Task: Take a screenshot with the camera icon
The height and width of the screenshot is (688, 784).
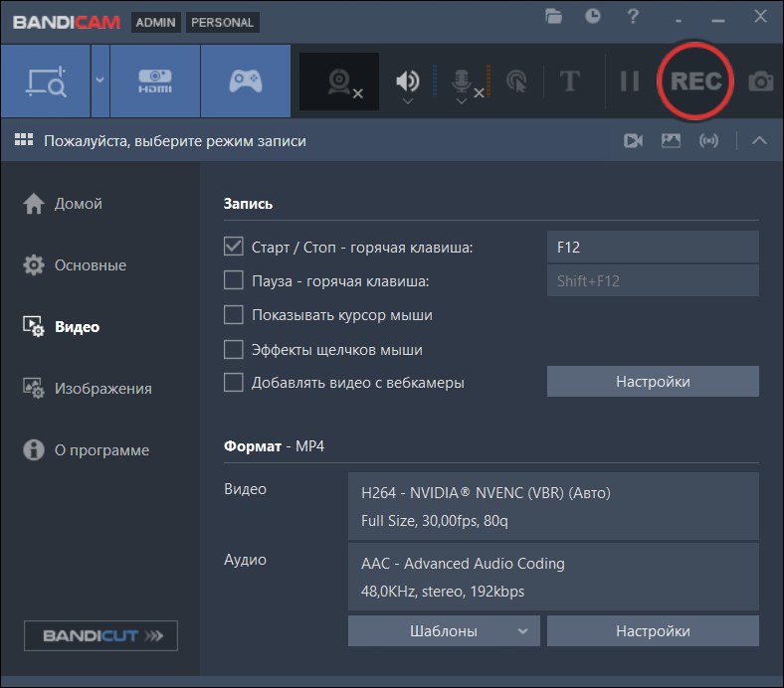Action: point(760,82)
